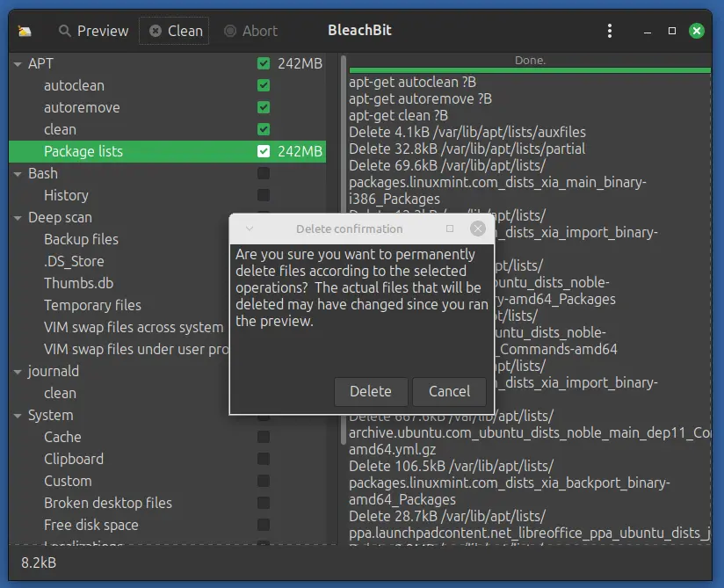This screenshot has width=724, height=588.
Task: Maximize the Delete confirmation dialog
Action: pos(450,229)
